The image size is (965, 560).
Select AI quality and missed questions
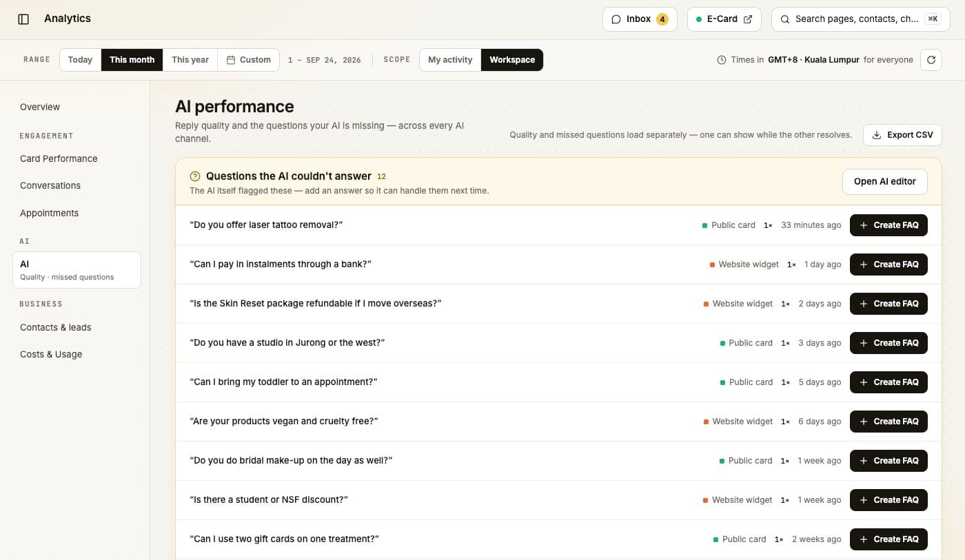[x=77, y=269]
